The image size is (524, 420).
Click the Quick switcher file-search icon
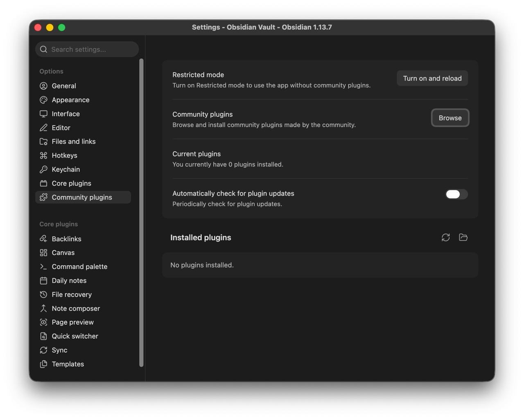43,336
